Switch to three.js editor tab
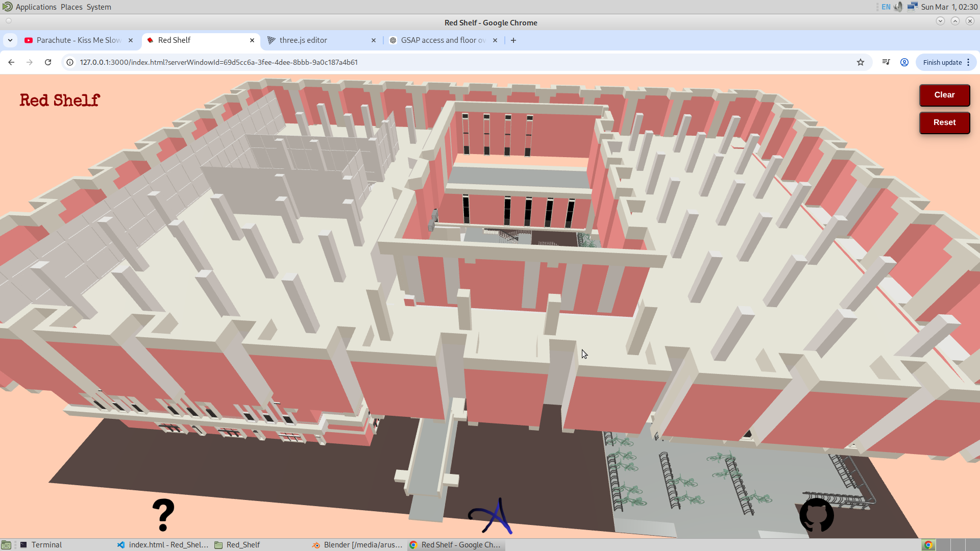 (303, 40)
